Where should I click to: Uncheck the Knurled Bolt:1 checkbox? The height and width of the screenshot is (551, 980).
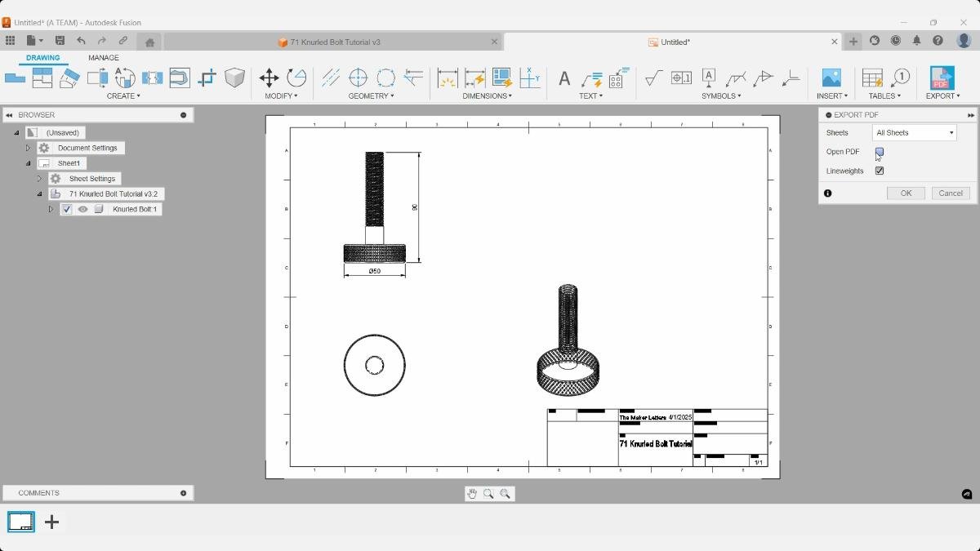(67, 209)
